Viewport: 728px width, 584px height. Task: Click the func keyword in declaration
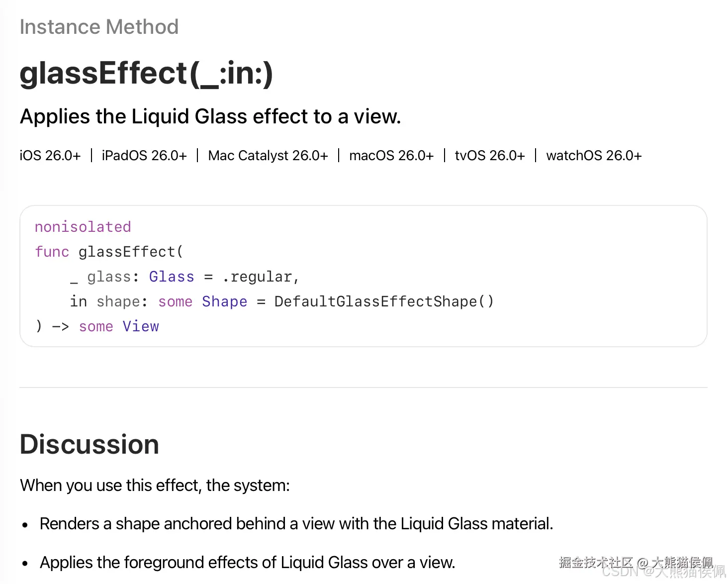(52, 252)
